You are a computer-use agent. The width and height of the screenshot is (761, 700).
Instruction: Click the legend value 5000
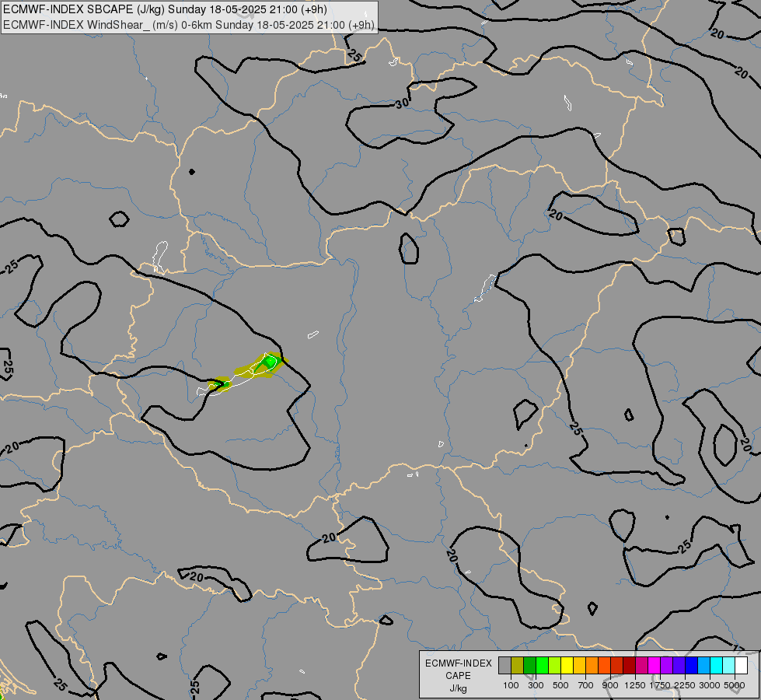pos(735,685)
